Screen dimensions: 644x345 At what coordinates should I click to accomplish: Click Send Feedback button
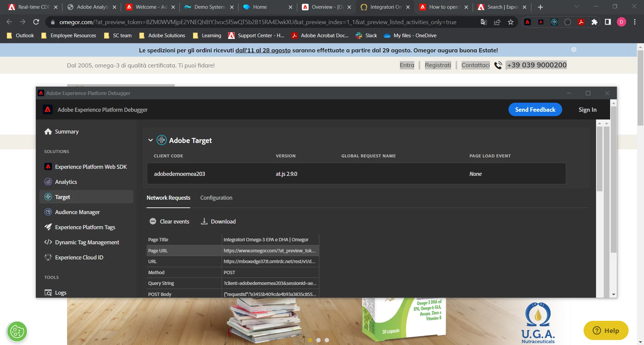535,109
